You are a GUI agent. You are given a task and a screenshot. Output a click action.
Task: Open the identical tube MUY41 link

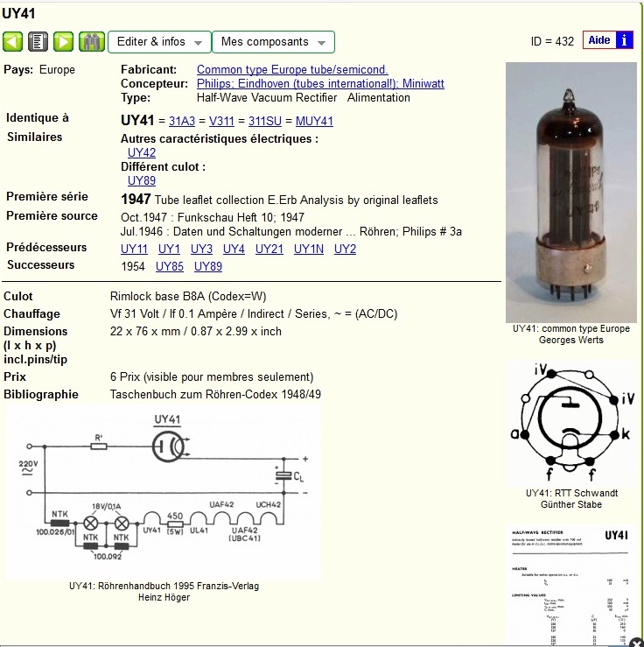point(314,121)
